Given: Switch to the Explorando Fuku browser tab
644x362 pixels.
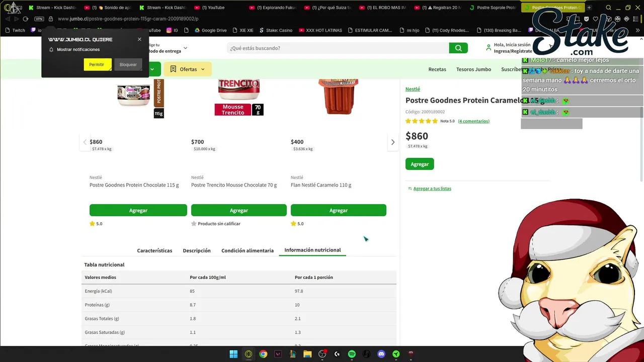Looking at the screenshot, I should click(x=271, y=8).
